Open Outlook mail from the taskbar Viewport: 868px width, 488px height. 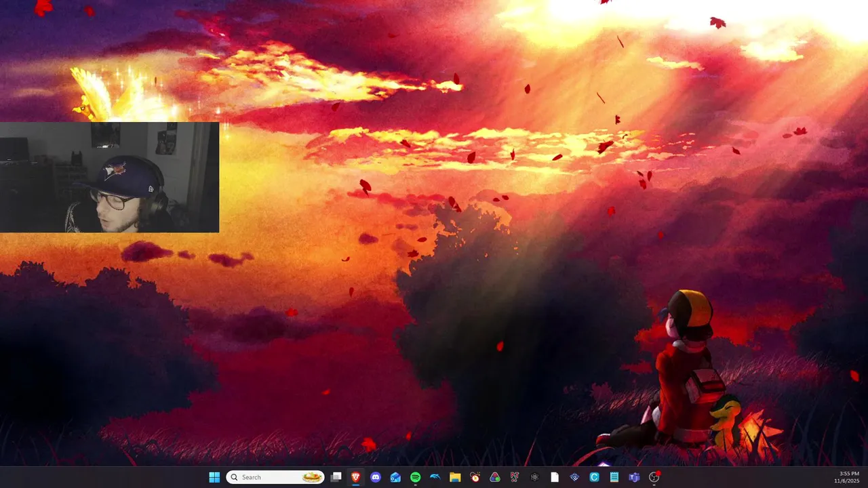click(395, 477)
